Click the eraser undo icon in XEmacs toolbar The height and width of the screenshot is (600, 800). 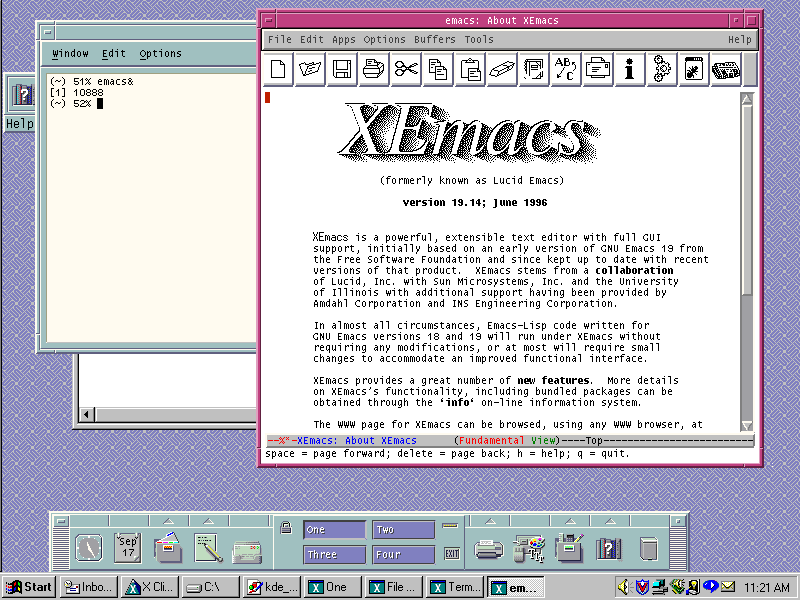pos(502,69)
